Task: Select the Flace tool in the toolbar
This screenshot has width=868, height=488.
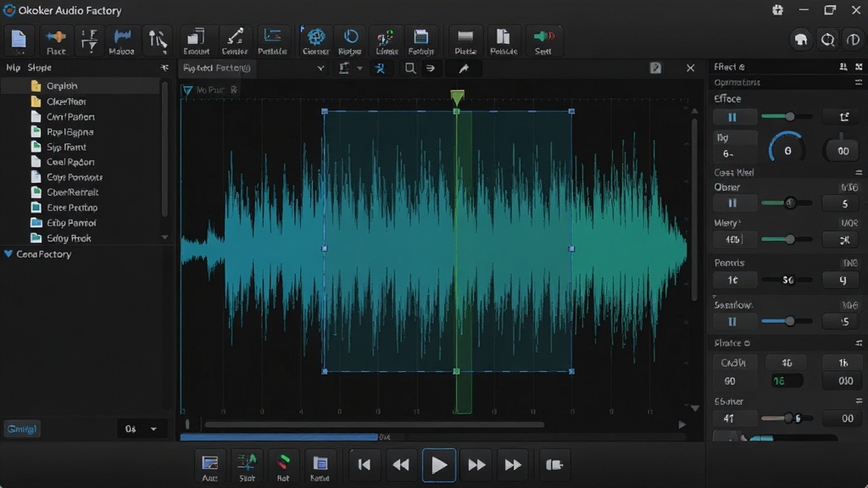Action: point(56,42)
